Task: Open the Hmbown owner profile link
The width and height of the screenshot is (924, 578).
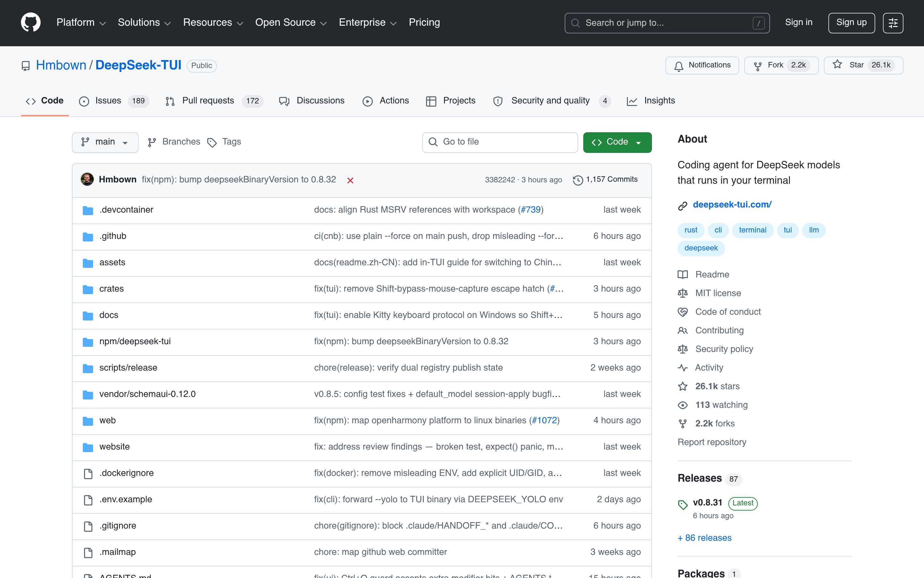Action: tap(61, 66)
